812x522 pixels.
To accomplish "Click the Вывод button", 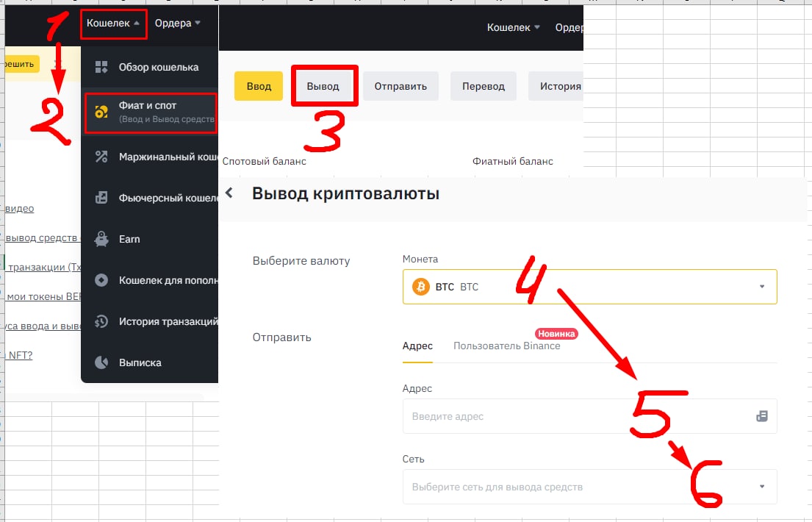I will 323,86.
